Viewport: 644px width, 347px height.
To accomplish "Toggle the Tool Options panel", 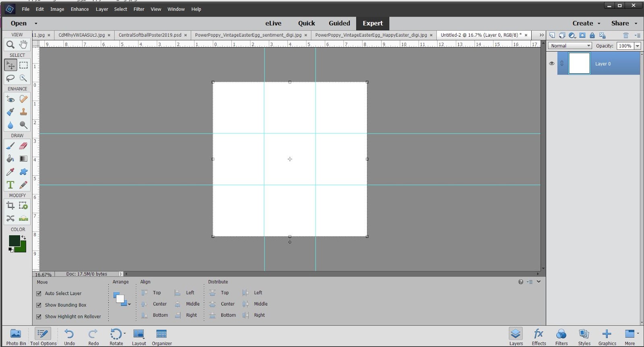I will pyautogui.click(x=43, y=337).
